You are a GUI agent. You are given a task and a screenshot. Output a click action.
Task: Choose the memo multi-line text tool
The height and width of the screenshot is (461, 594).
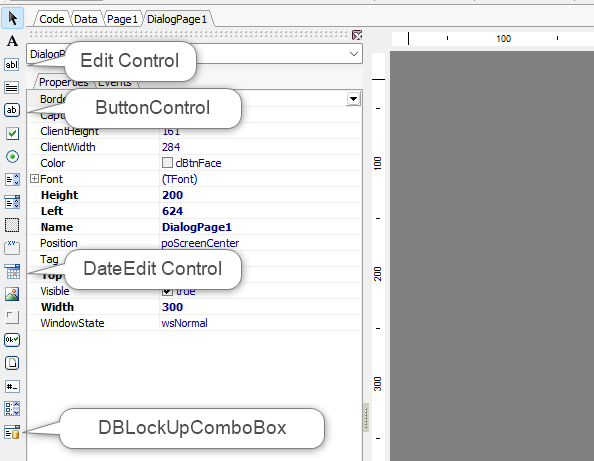(x=12, y=88)
